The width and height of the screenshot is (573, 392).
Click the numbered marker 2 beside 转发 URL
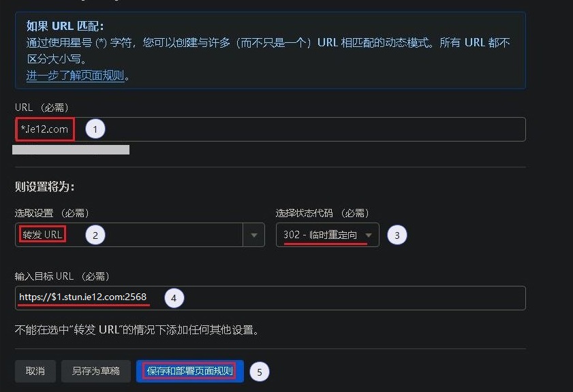[x=95, y=235]
